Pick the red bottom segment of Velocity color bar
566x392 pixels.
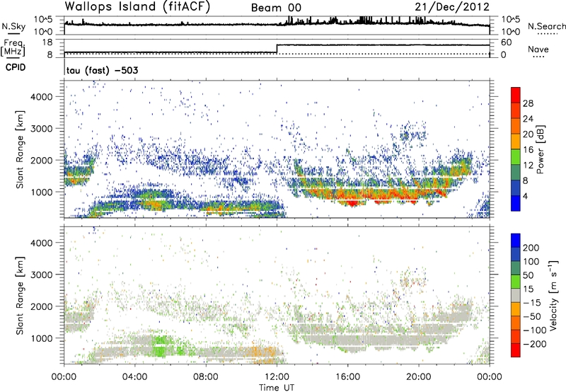point(516,350)
